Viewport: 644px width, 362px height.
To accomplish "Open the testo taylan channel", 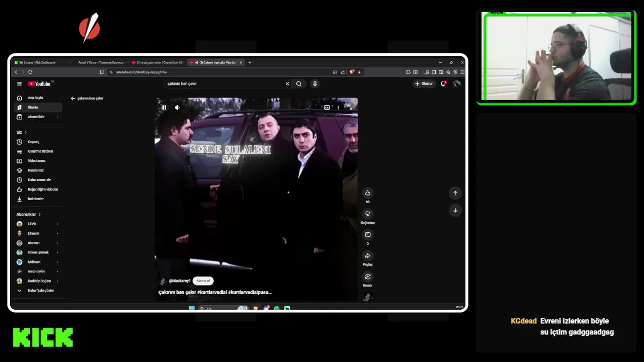I will [38, 271].
